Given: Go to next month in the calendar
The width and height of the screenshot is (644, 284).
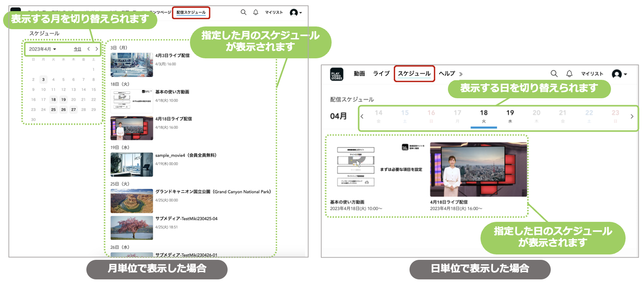Looking at the screenshot, I should [x=97, y=49].
